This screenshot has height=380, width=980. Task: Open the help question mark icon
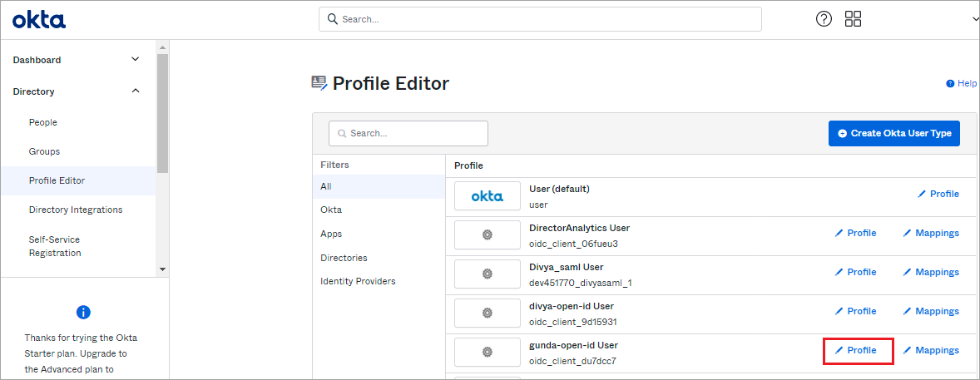(x=824, y=19)
